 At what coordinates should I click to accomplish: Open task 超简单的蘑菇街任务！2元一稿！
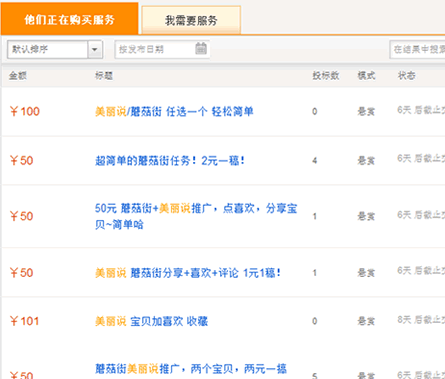pos(170,161)
